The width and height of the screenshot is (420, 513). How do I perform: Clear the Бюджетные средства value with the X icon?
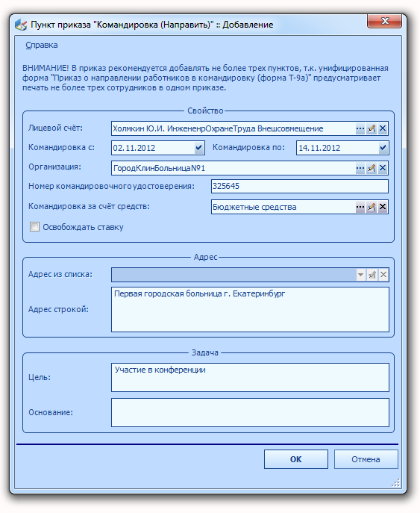pyautogui.click(x=383, y=207)
